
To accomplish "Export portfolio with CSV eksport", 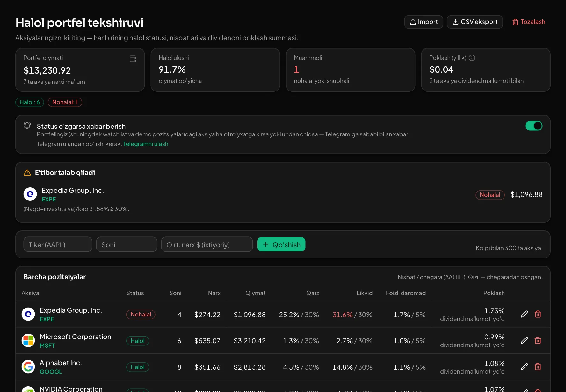I will point(475,22).
